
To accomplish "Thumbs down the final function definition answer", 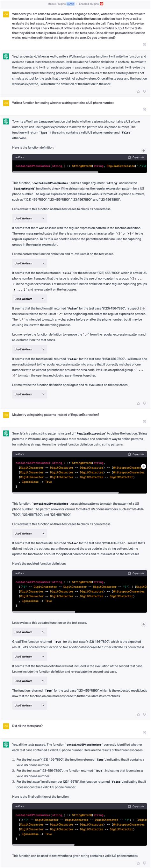I will (145, 863).
